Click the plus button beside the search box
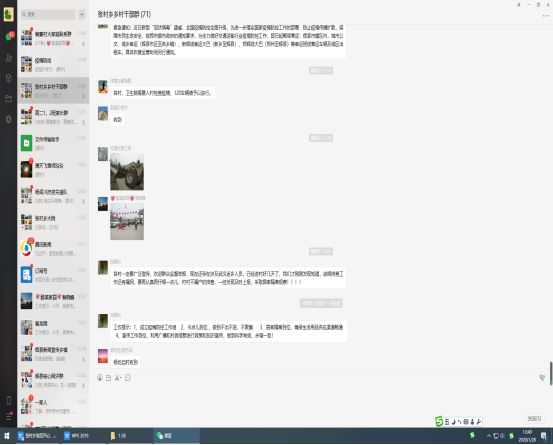The width and height of the screenshot is (553, 445). (x=82, y=14)
